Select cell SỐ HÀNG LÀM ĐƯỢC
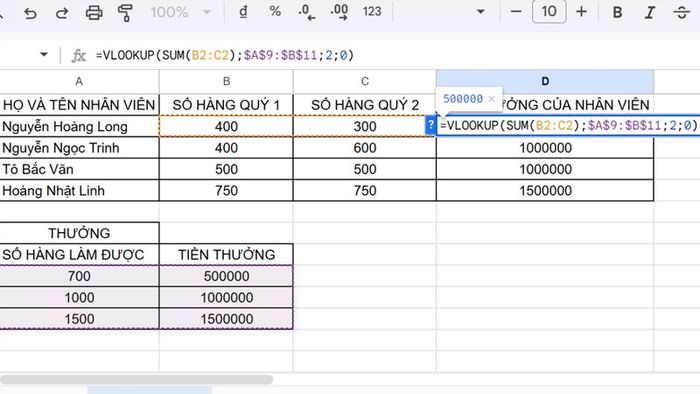This screenshot has height=394, width=700. [x=79, y=254]
